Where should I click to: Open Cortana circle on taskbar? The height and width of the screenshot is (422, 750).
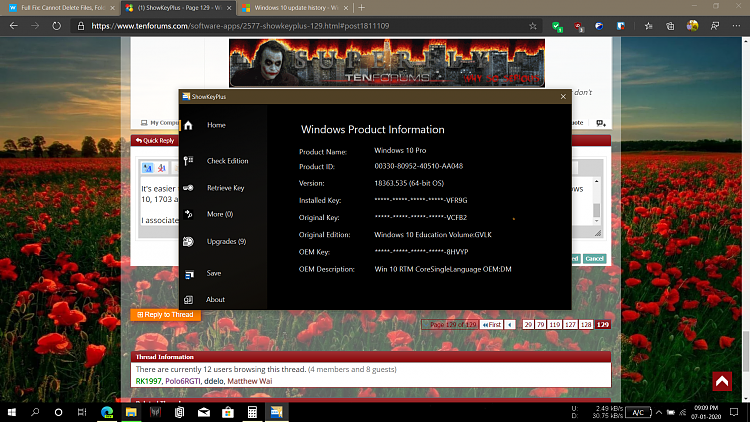pos(58,412)
